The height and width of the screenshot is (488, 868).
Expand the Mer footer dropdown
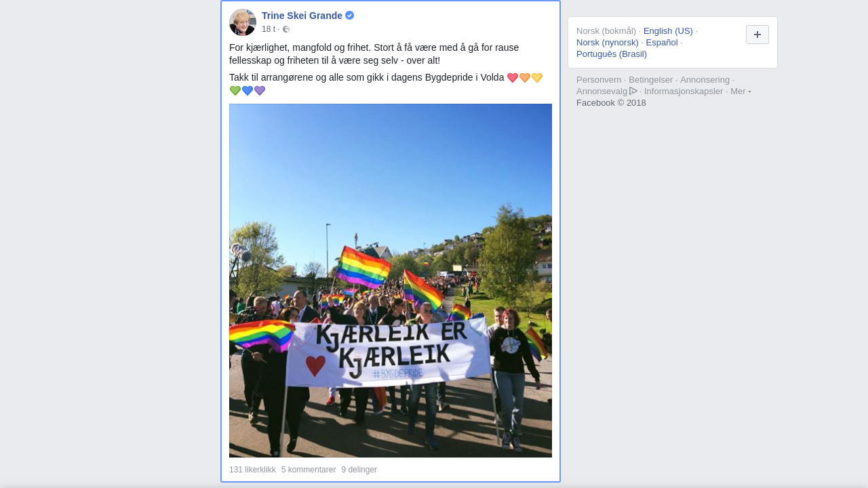click(x=741, y=91)
